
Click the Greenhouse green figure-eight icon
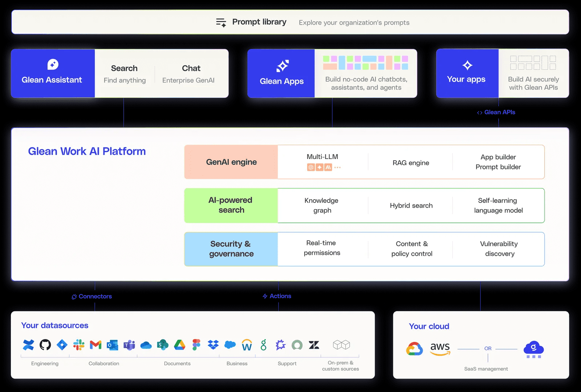coord(264,345)
